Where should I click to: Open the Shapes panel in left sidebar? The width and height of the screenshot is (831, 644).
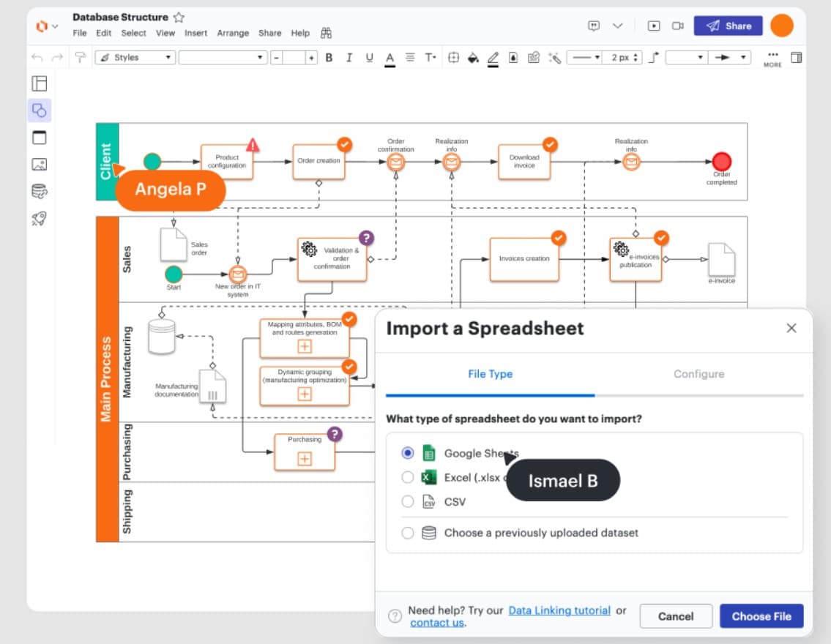40,111
